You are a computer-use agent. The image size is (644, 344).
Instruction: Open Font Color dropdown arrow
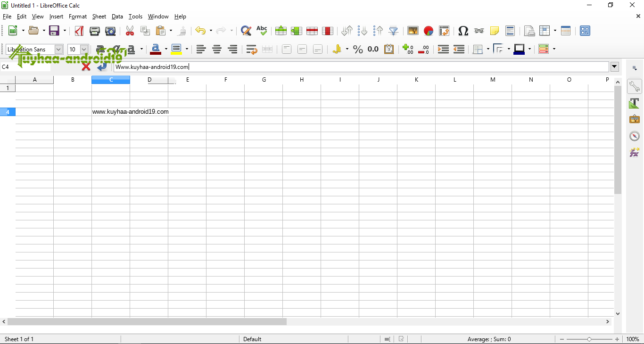pyautogui.click(x=166, y=49)
